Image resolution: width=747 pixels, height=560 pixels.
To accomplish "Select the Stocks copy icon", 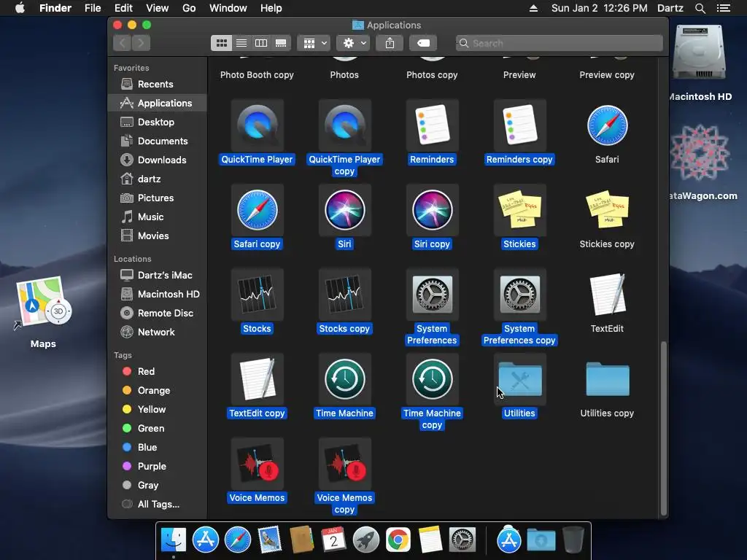I will (344, 295).
